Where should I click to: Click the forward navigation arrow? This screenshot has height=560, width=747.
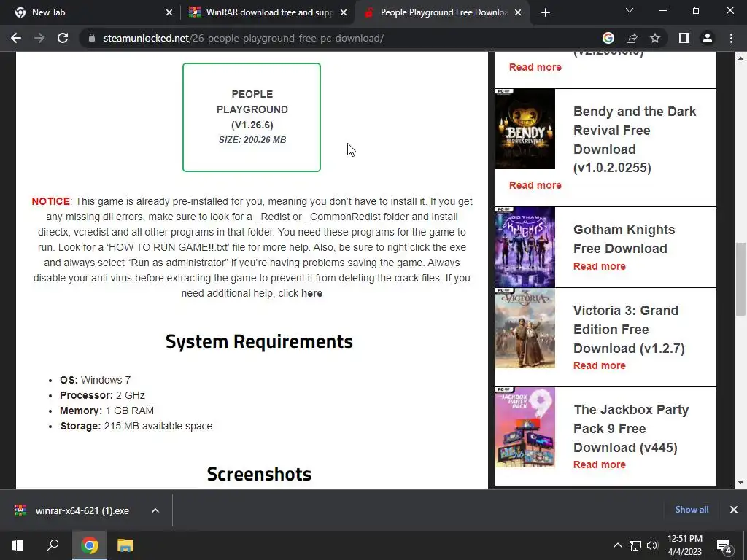click(x=39, y=38)
